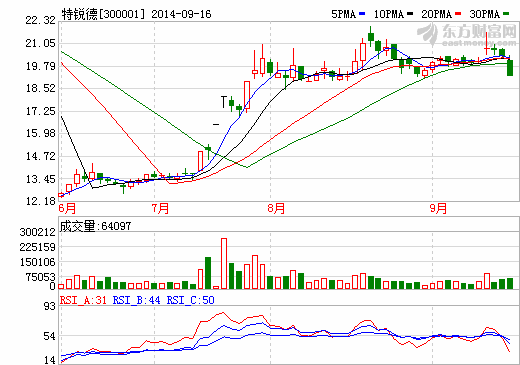Click the 225159 volume axis label

pyautogui.click(x=38, y=247)
